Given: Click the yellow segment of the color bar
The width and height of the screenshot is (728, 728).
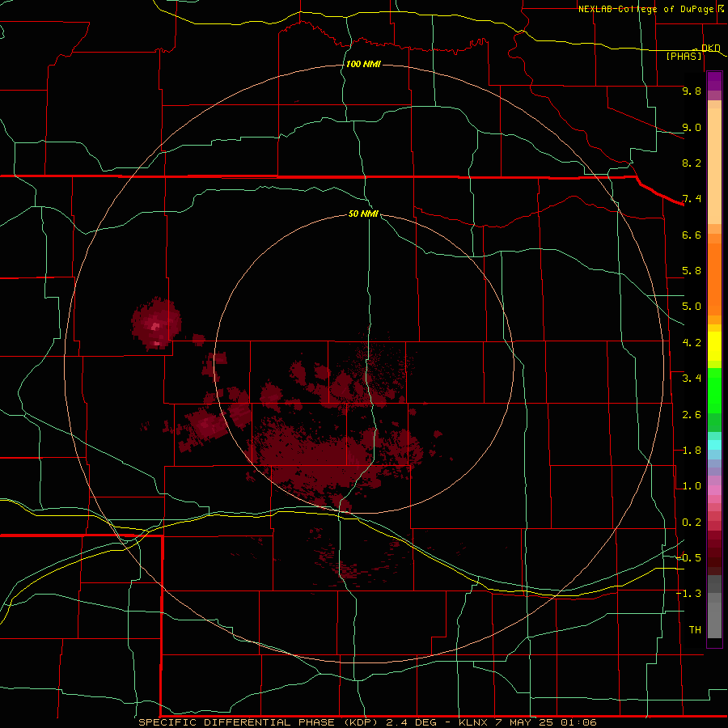Looking at the screenshot, I should click(714, 346).
